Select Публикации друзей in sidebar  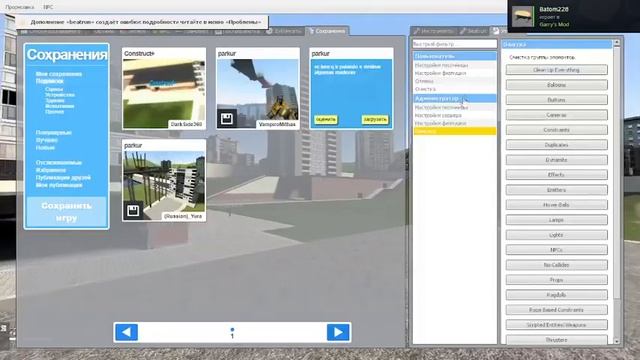tap(63, 178)
